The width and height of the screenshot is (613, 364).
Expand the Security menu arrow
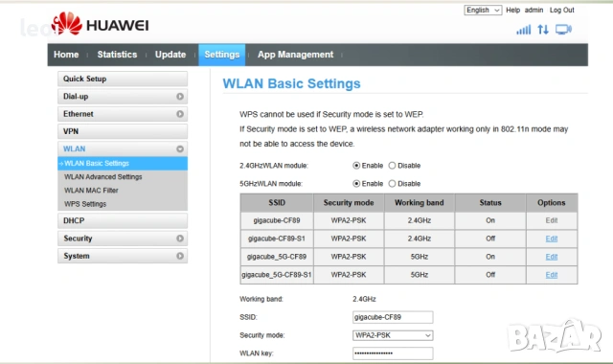click(x=180, y=239)
